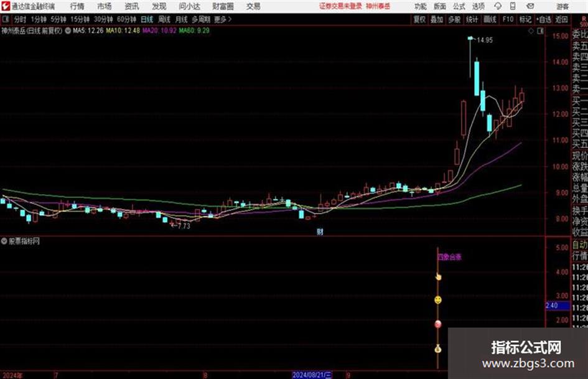Click the 标记 mark button
The height and width of the screenshot is (379, 588).
click(525, 19)
